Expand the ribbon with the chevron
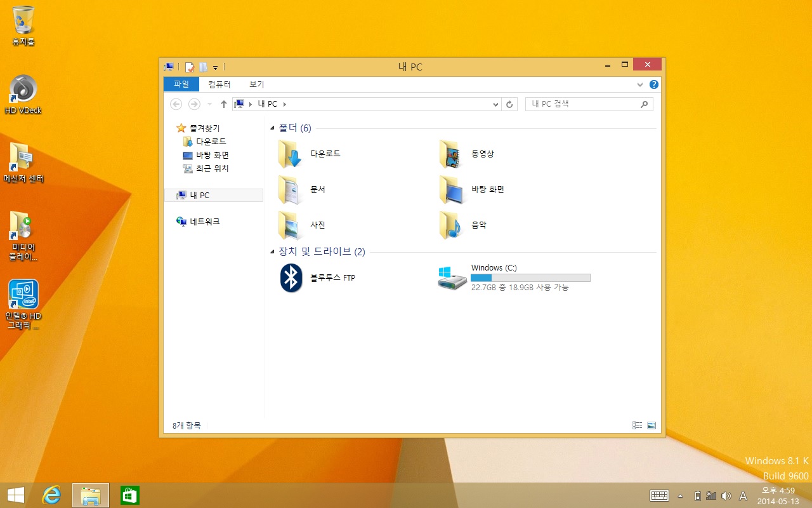 640,84
